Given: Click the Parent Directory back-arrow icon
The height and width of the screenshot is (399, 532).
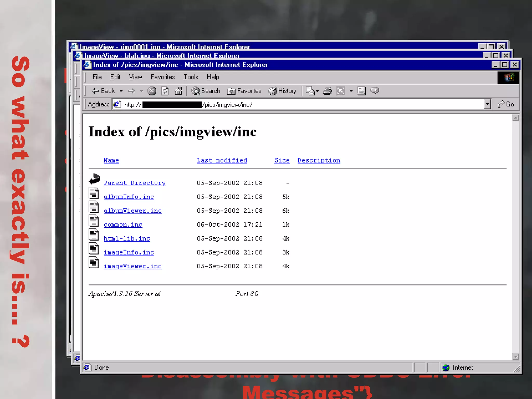Looking at the screenshot, I should coord(94,179).
